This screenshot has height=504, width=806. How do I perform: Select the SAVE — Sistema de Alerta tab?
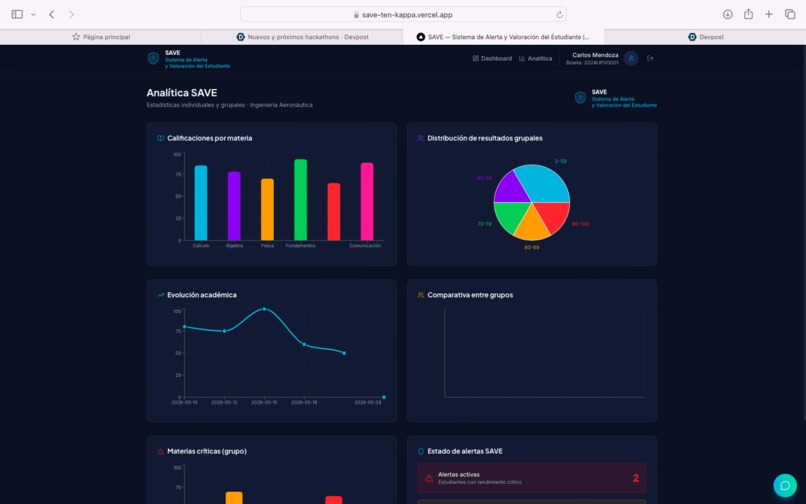[503, 37]
